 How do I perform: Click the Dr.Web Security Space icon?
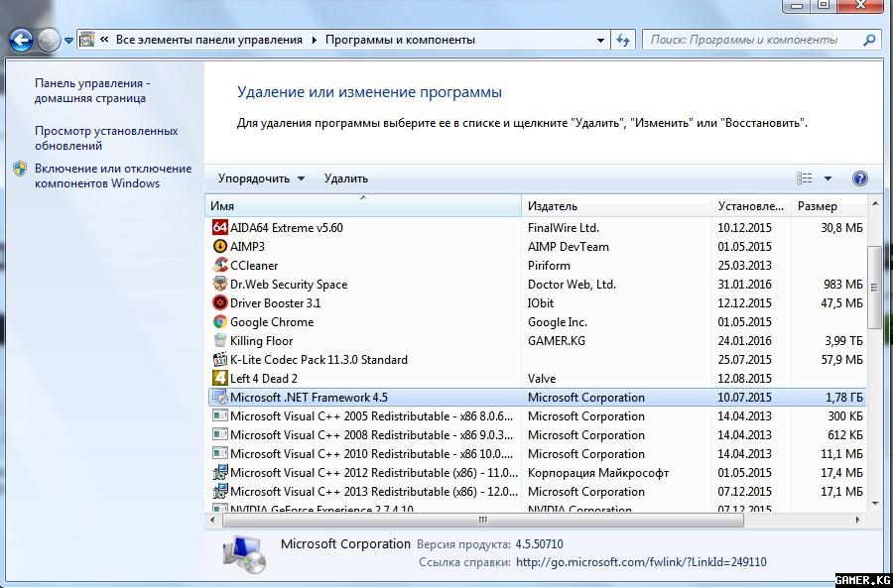220,284
